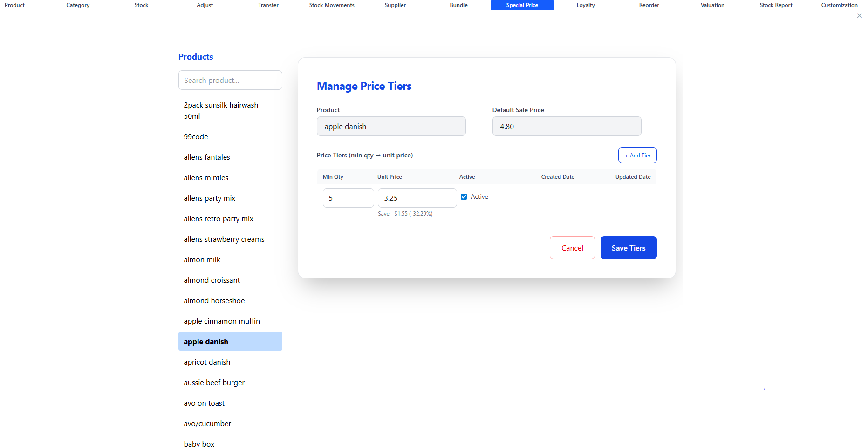
Task: Open the Loyalty tab
Action: 586,5
